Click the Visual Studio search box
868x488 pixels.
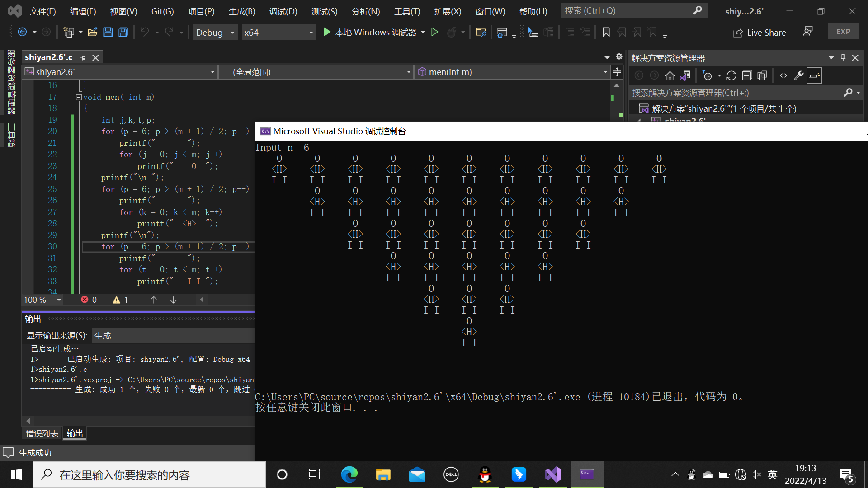pyautogui.click(x=628, y=10)
